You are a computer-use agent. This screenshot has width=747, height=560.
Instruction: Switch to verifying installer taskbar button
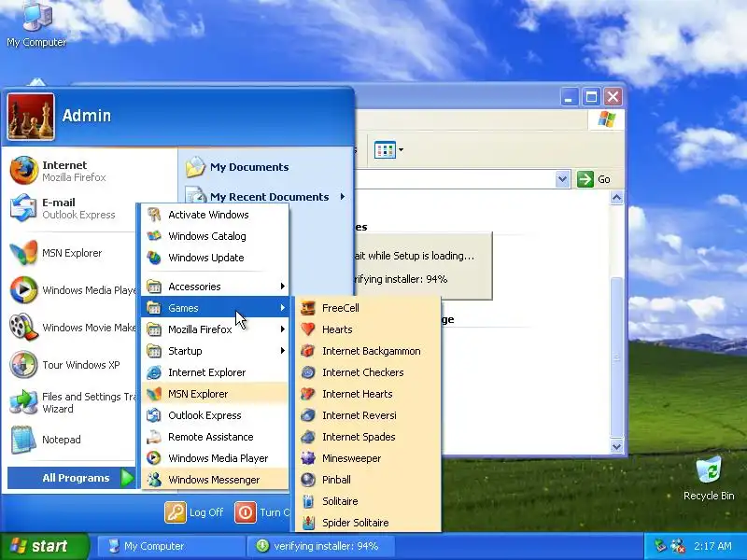pos(320,546)
